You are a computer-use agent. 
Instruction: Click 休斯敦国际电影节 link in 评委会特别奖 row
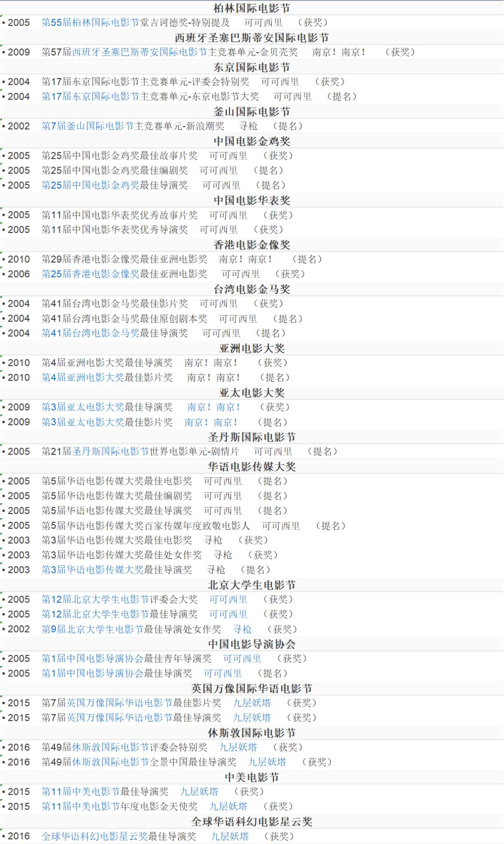[111, 747]
